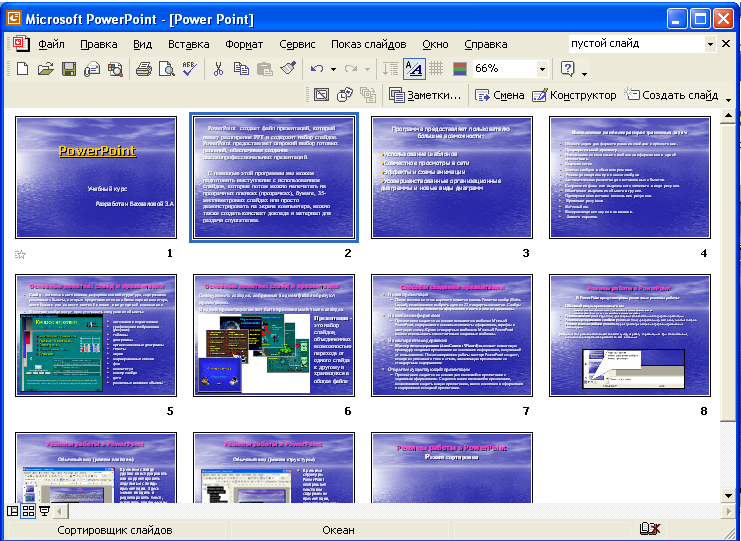
Task: Run the spelling check icon
Action: (190, 69)
